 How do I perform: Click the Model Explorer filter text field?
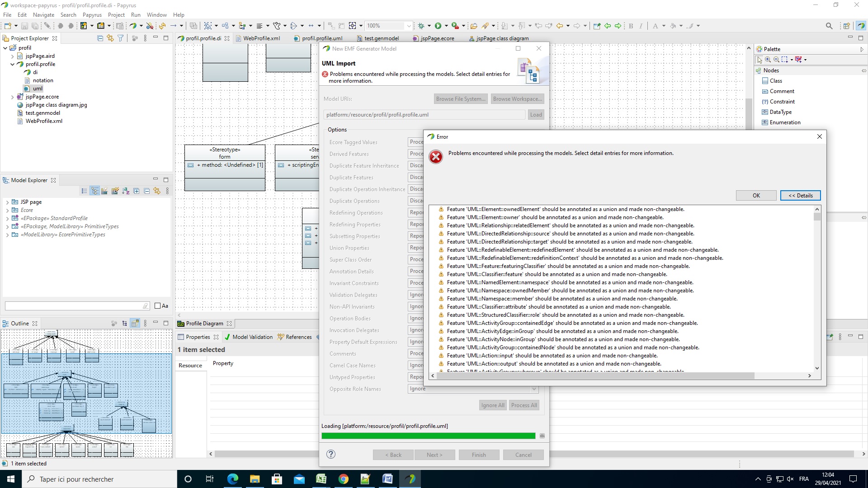click(x=77, y=306)
